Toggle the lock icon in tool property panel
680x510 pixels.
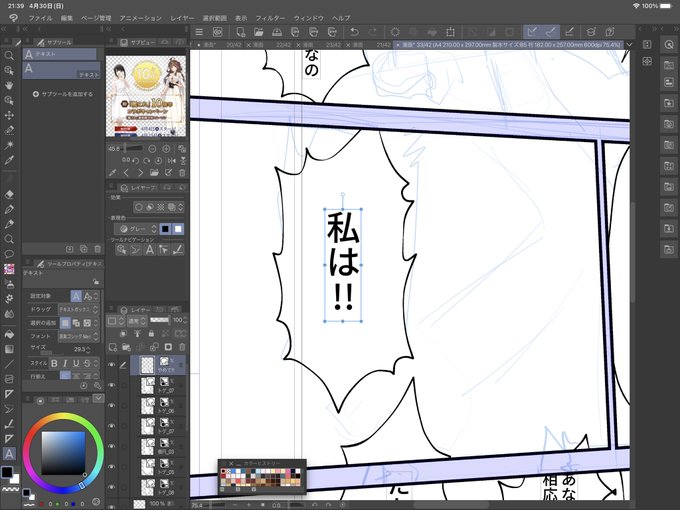[96, 282]
